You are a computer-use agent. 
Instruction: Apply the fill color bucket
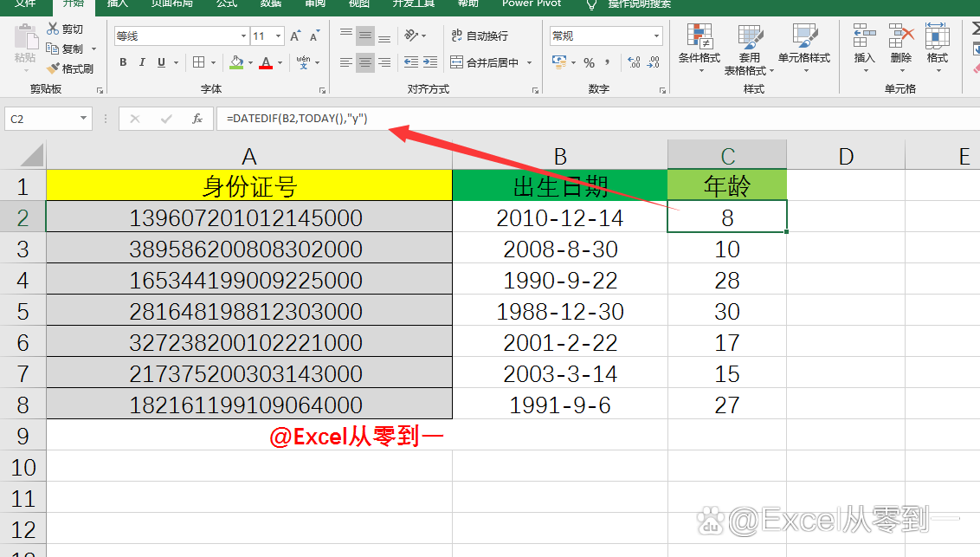pos(236,62)
